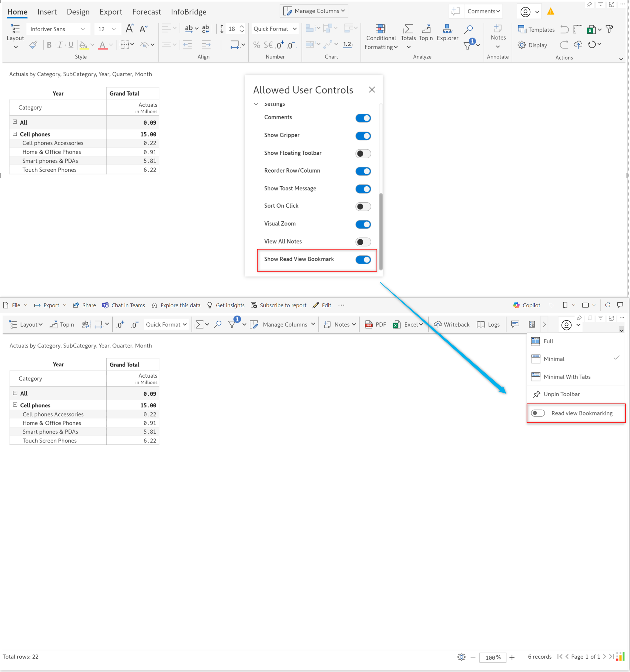Viewport: 630px width, 672px height.
Task: Click the 100% zoom input field
Action: coord(492,657)
